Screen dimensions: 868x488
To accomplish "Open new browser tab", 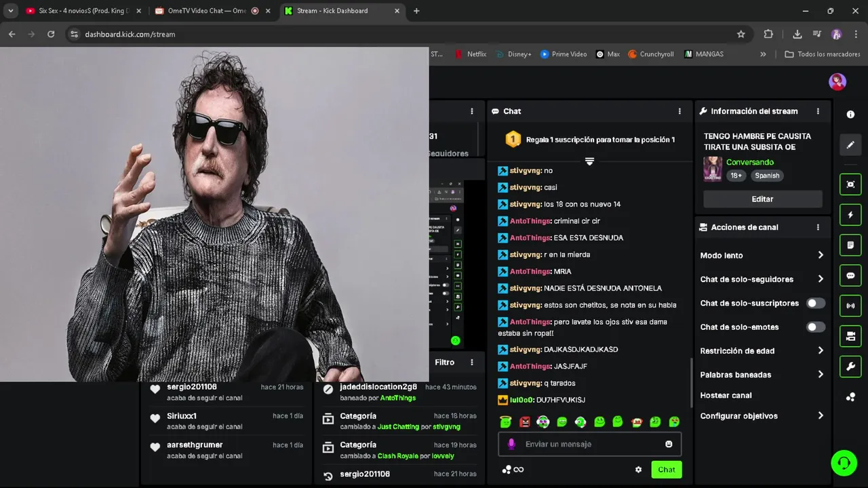I will (416, 11).
